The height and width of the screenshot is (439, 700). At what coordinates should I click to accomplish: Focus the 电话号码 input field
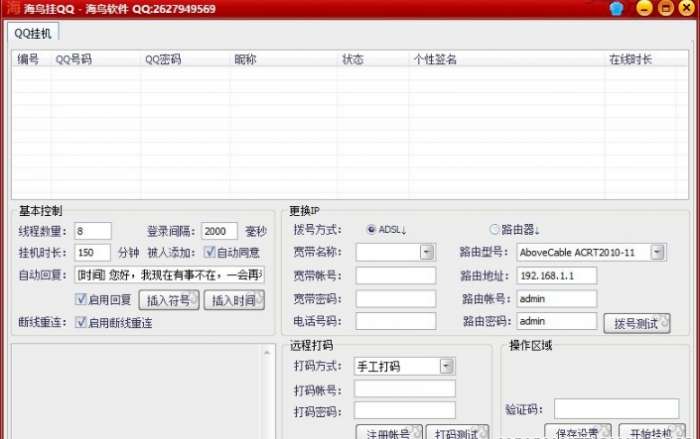click(396, 321)
